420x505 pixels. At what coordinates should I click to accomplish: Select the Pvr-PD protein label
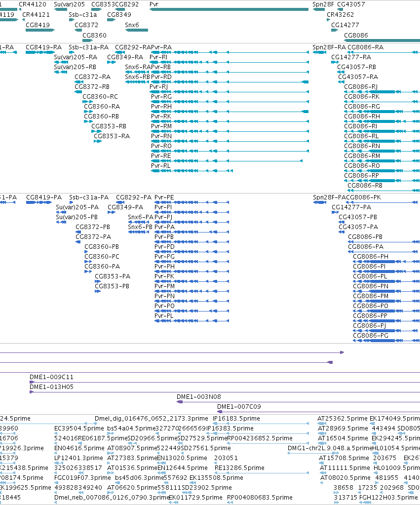[x=164, y=246]
